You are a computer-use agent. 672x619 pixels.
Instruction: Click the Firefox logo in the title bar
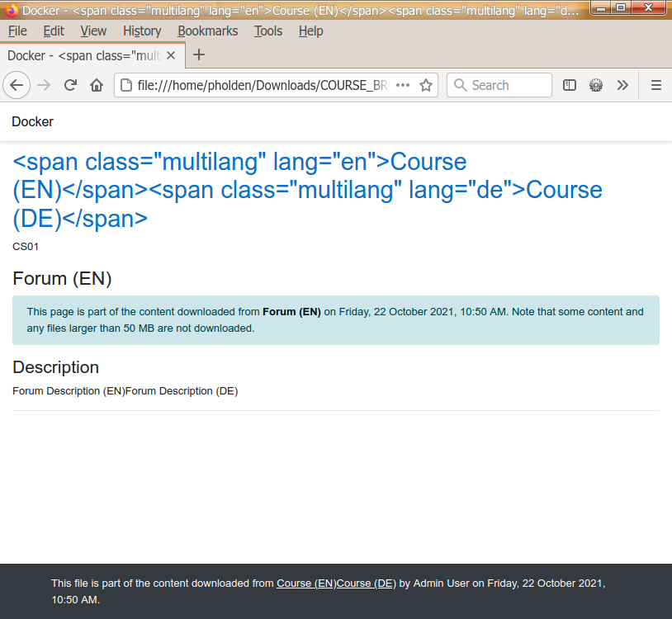pos(11,10)
